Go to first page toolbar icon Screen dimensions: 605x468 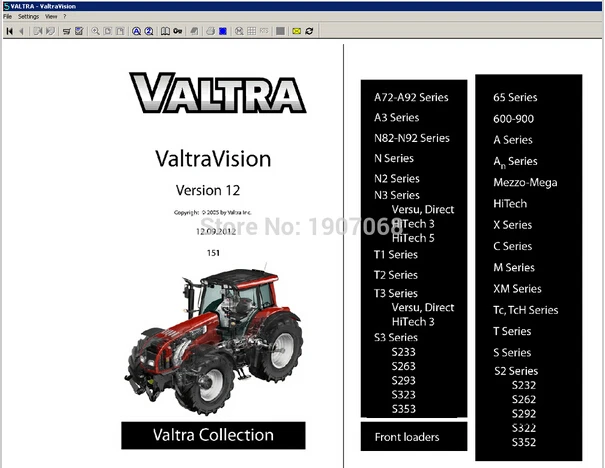click(x=10, y=31)
